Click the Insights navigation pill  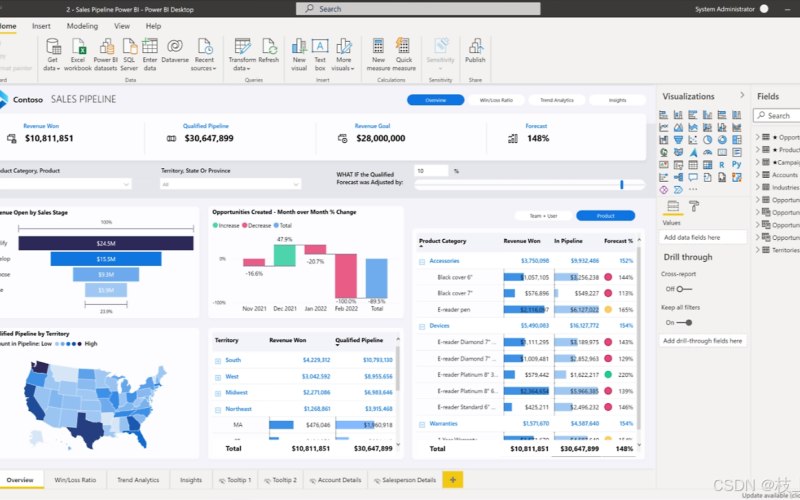(x=617, y=100)
